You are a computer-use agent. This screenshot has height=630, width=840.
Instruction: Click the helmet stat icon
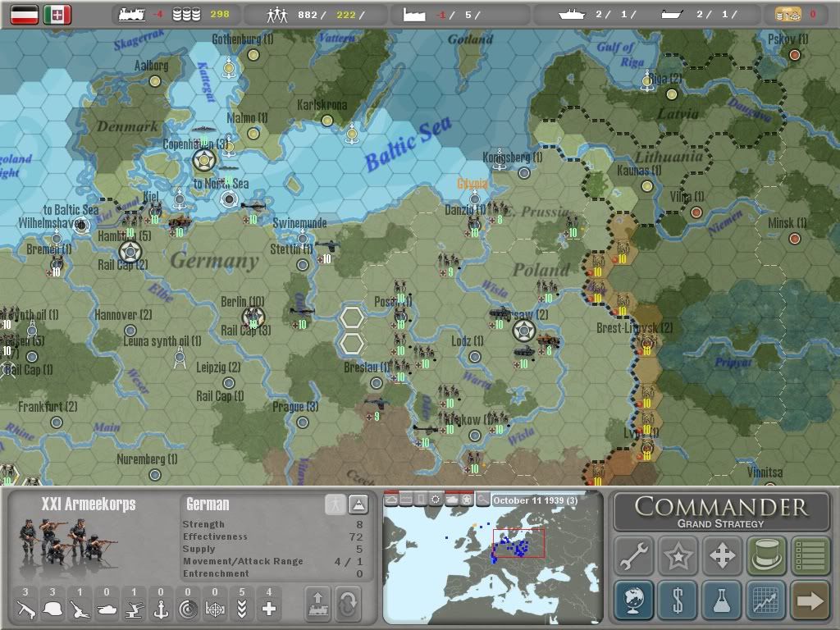(52, 609)
